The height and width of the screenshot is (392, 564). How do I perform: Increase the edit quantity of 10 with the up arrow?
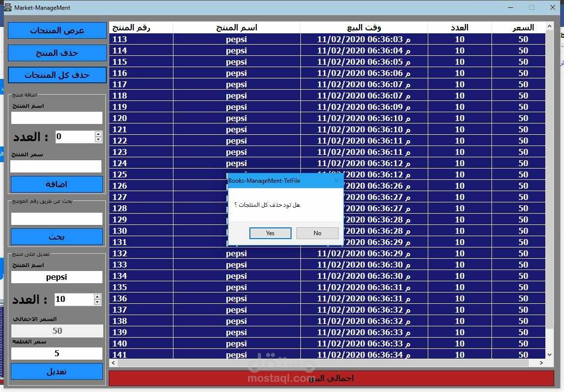(98, 297)
